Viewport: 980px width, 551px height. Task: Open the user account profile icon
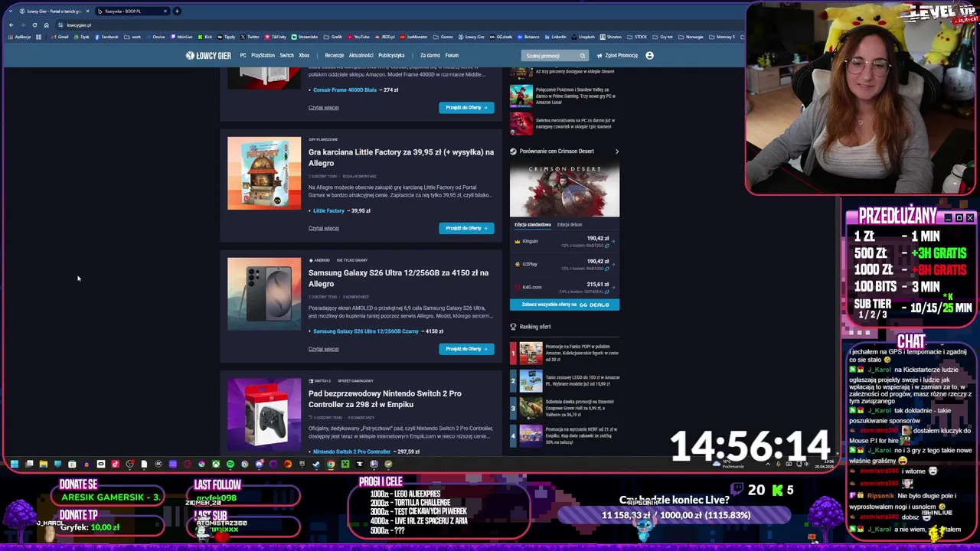650,56
